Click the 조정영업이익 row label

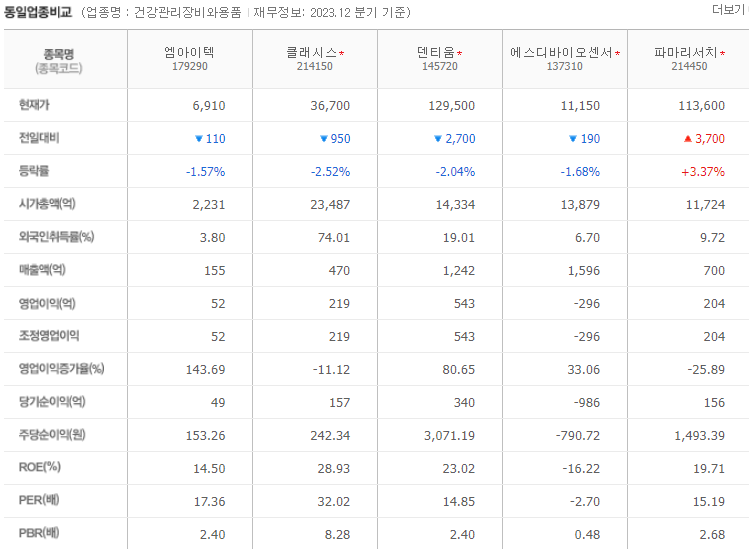(x=49, y=335)
